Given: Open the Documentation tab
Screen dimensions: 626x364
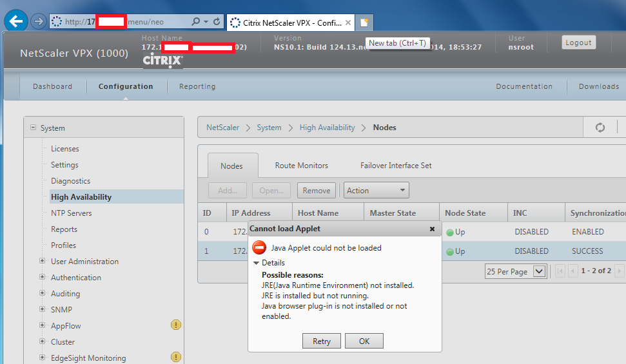Looking at the screenshot, I should point(524,86).
